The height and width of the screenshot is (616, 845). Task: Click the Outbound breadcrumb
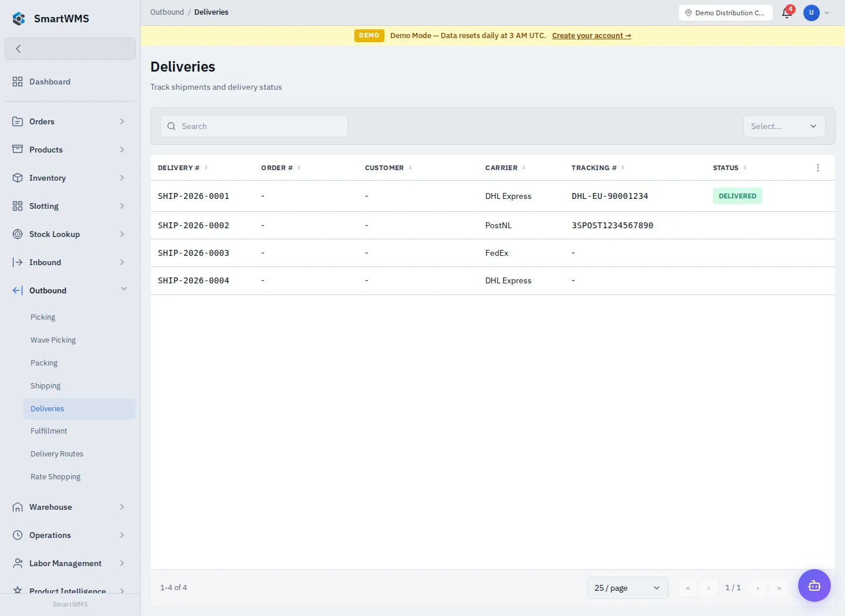(167, 12)
